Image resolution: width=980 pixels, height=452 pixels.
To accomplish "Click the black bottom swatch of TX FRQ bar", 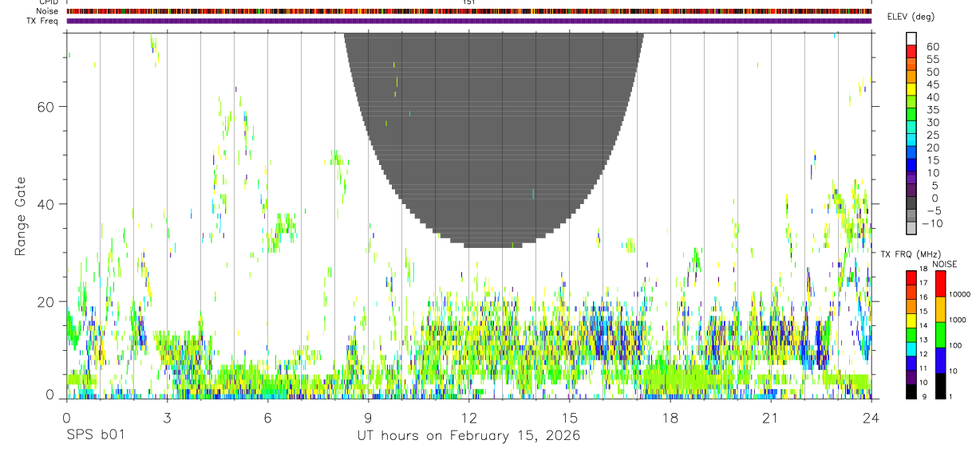I will click(x=911, y=392).
